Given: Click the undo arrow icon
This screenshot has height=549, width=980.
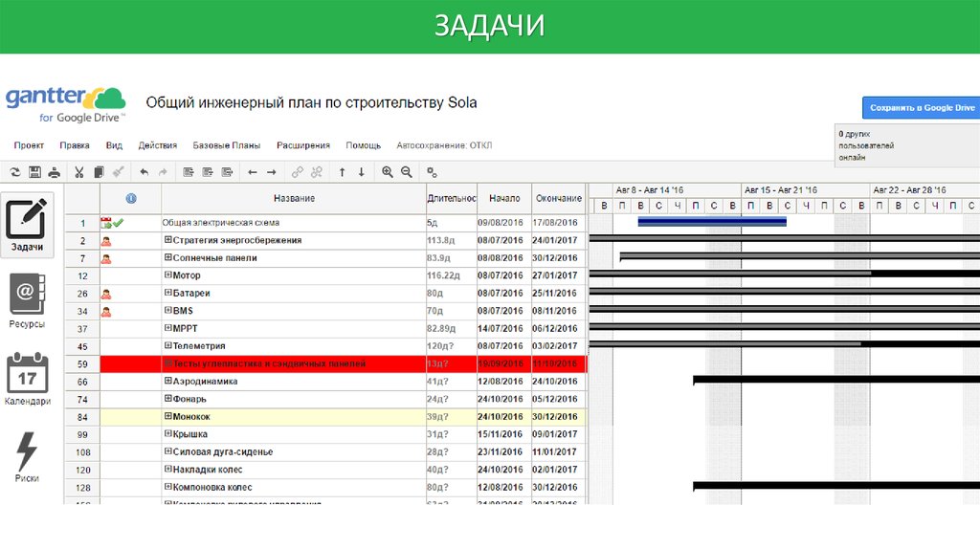Looking at the screenshot, I should 145,172.
